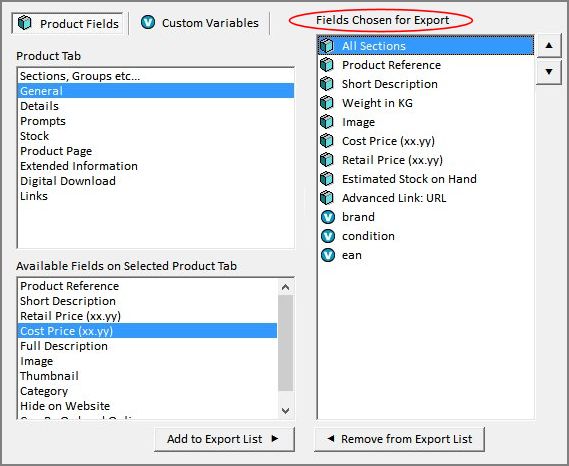The image size is (569, 466).
Task: Click the cube icon beside Estimated Stock on Hand
Action: 327,179
